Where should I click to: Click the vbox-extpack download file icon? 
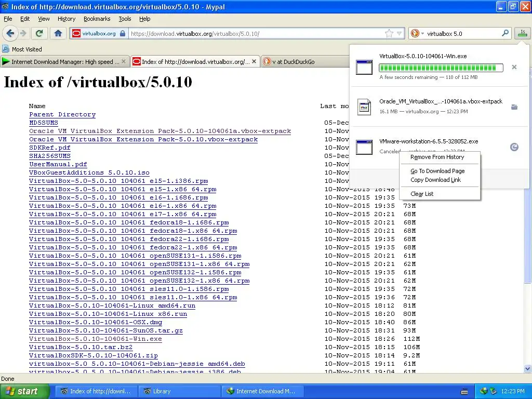364,107
